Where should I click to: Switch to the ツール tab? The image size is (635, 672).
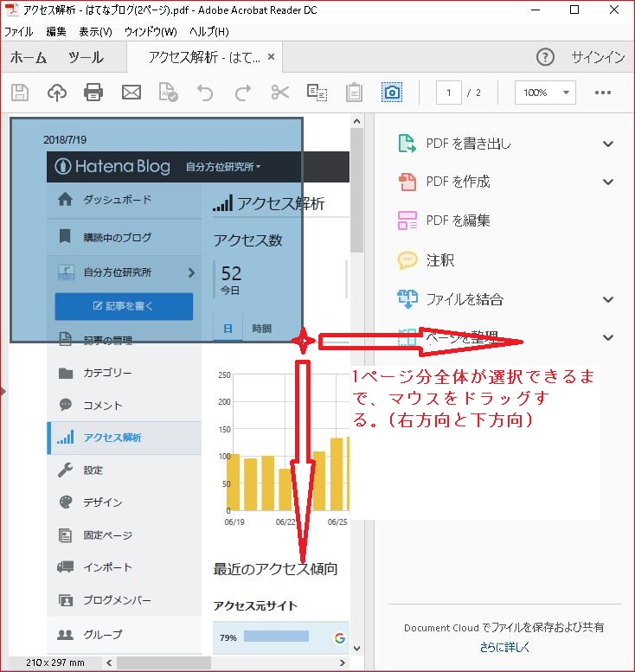click(86, 57)
